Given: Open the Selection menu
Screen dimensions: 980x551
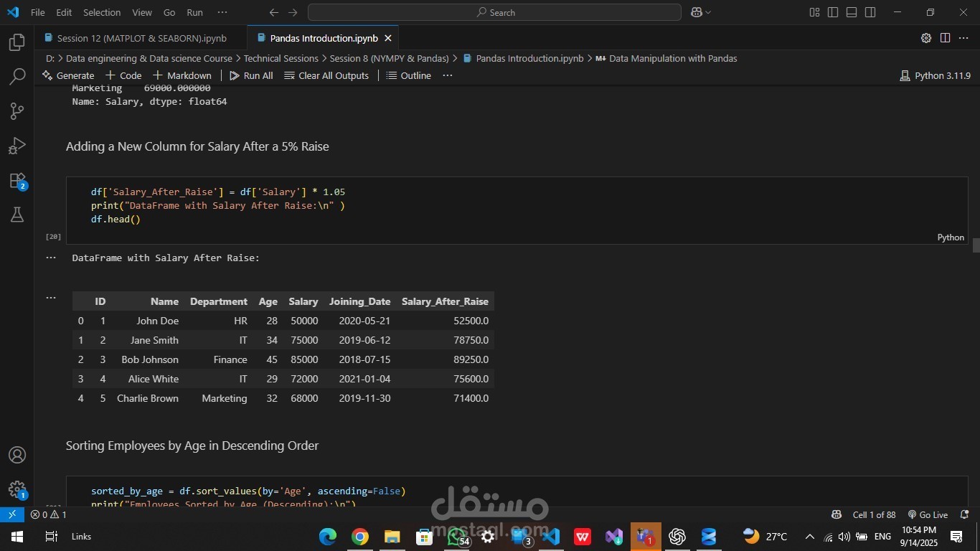Looking at the screenshot, I should [x=102, y=12].
